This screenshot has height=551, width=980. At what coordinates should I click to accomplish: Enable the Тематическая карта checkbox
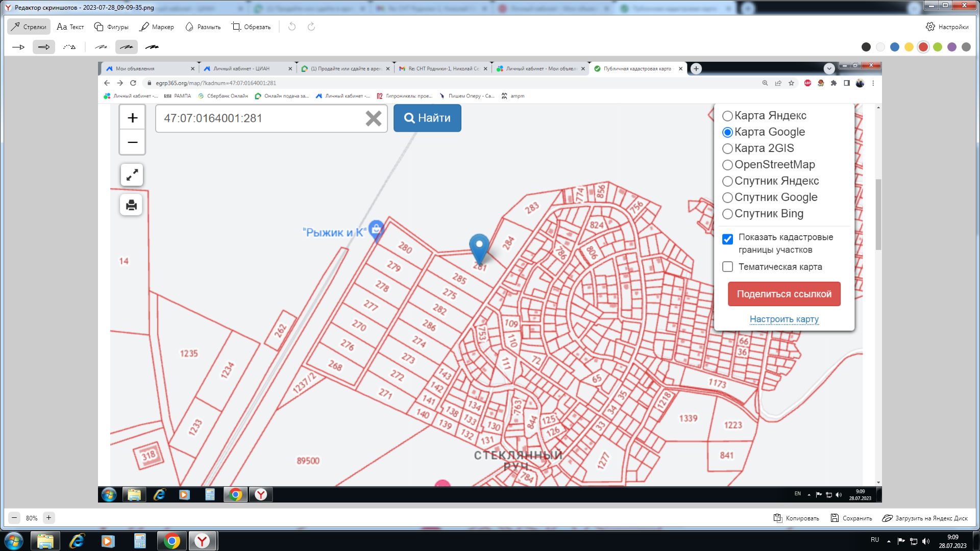coord(727,267)
